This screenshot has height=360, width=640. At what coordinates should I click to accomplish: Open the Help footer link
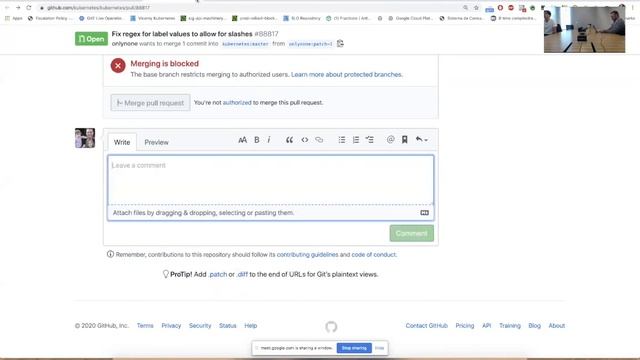pyautogui.click(x=251, y=326)
